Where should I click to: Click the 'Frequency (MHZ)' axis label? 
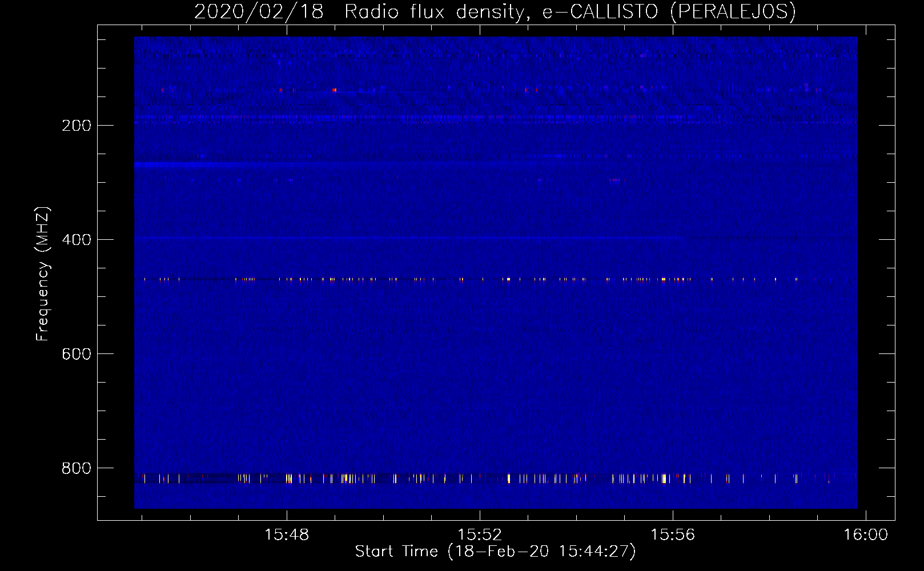[x=43, y=274]
